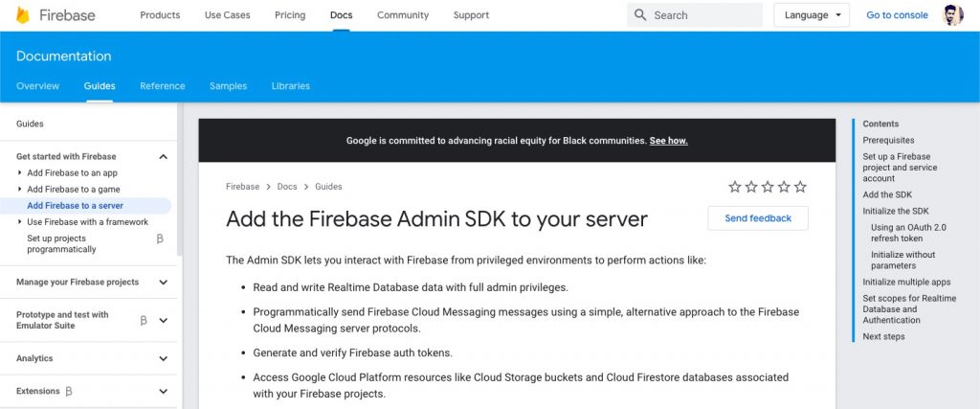980x409 pixels.
Task: Open the Support page
Action: point(471,15)
